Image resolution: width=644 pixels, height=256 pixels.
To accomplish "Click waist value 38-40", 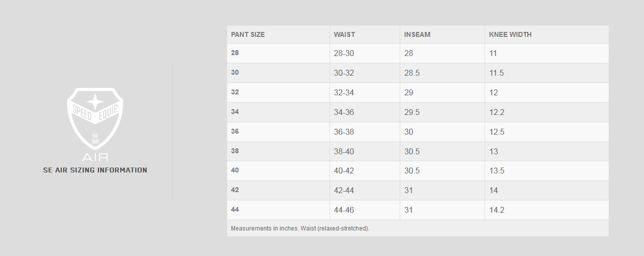I will coord(344,151).
